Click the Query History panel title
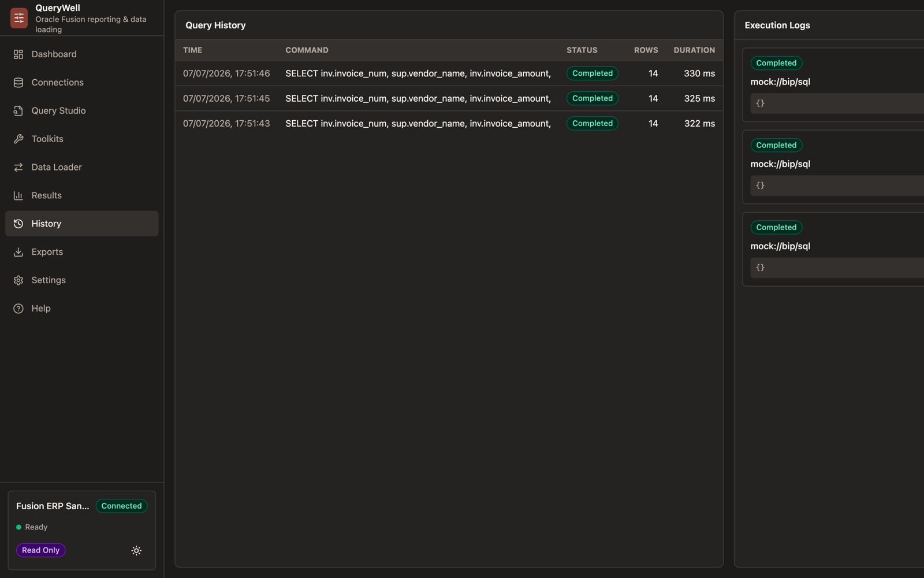Screen dimensions: 924x578 (x=215, y=25)
